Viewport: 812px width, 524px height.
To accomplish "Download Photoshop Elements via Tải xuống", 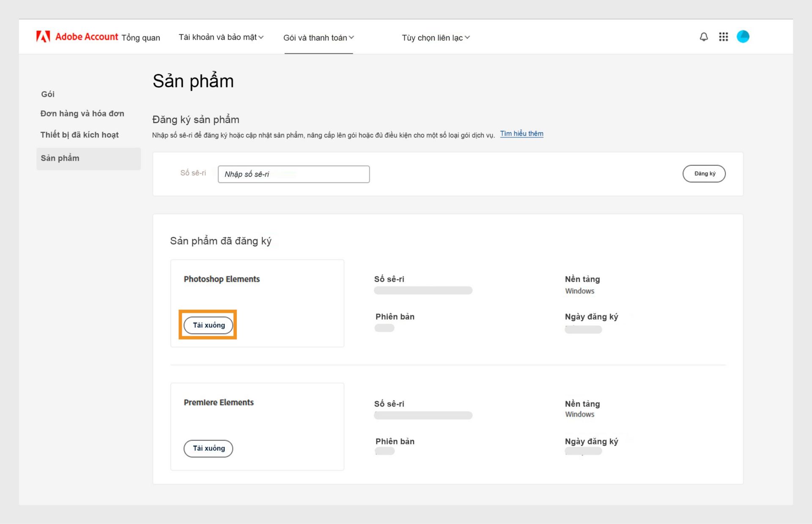I will coord(208,325).
